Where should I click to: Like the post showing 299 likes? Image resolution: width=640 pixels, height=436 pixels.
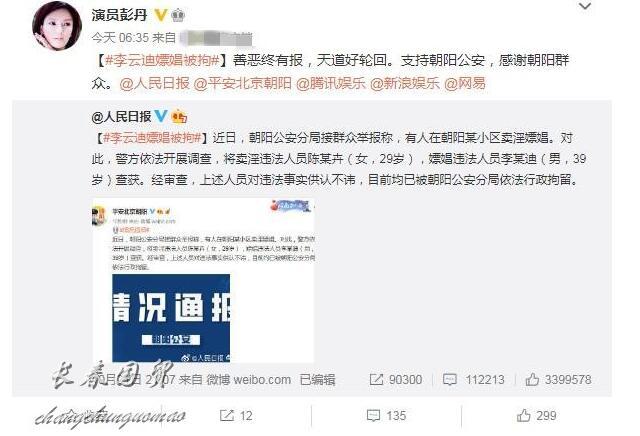click(x=536, y=416)
